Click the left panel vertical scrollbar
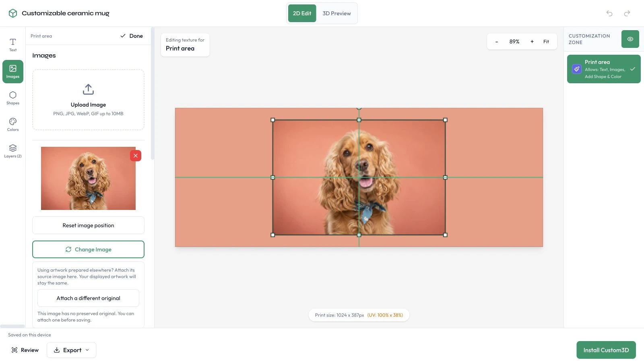The width and height of the screenshot is (644, 362). 153,93
